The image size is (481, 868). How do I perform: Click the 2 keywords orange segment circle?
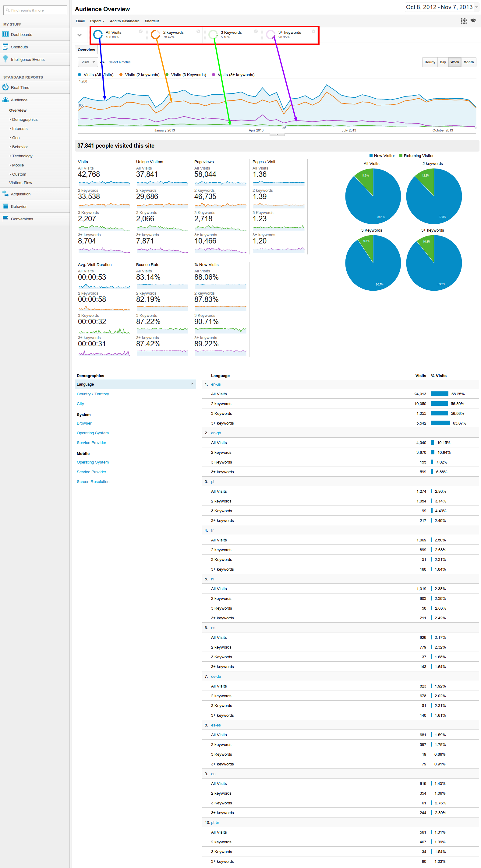tap(155, 34)
